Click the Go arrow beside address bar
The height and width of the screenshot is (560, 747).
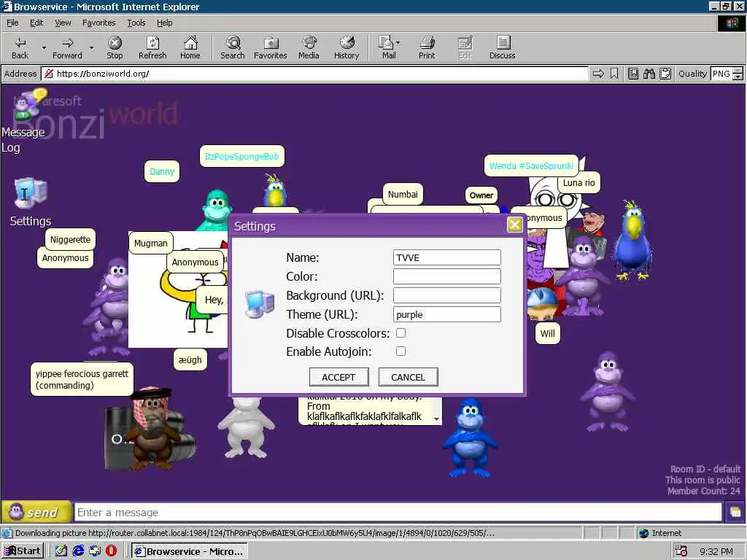point(598,74)
